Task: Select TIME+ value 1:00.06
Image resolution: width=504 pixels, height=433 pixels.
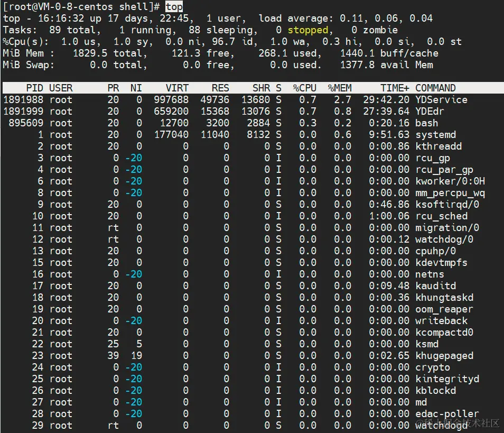Action: 389,216
